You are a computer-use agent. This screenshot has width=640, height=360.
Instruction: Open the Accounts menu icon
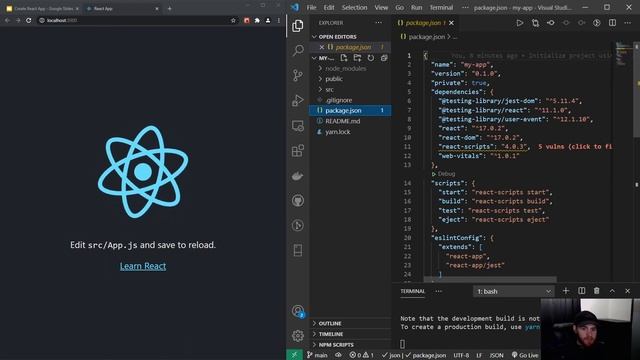coord(298,311)
